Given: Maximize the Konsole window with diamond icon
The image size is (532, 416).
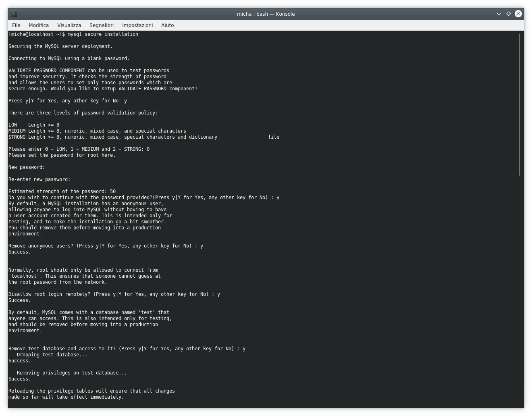Looking at the screenshot, I should 509,14.
